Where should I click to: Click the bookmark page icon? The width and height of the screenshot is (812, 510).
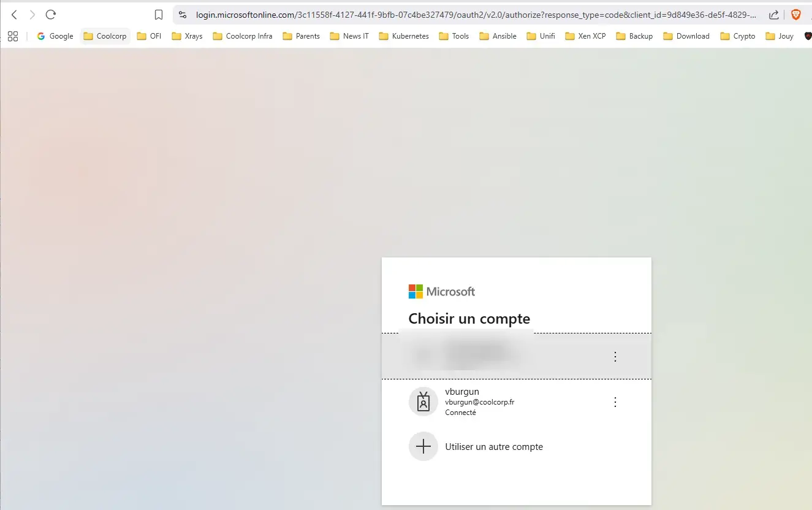159,15
